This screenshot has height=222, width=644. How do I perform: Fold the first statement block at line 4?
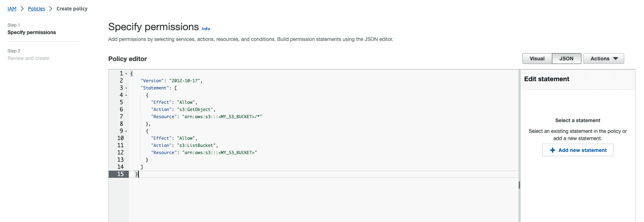click(126, 95)
